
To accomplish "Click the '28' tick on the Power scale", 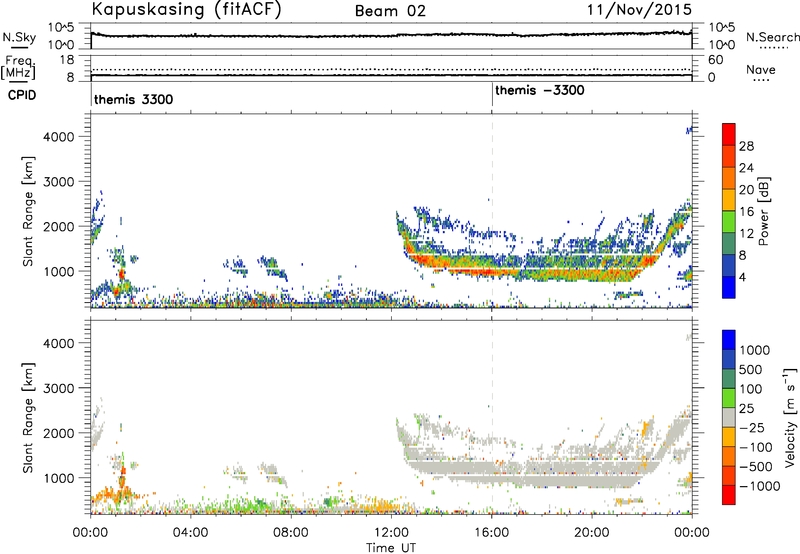I will [x=746, y=146].
